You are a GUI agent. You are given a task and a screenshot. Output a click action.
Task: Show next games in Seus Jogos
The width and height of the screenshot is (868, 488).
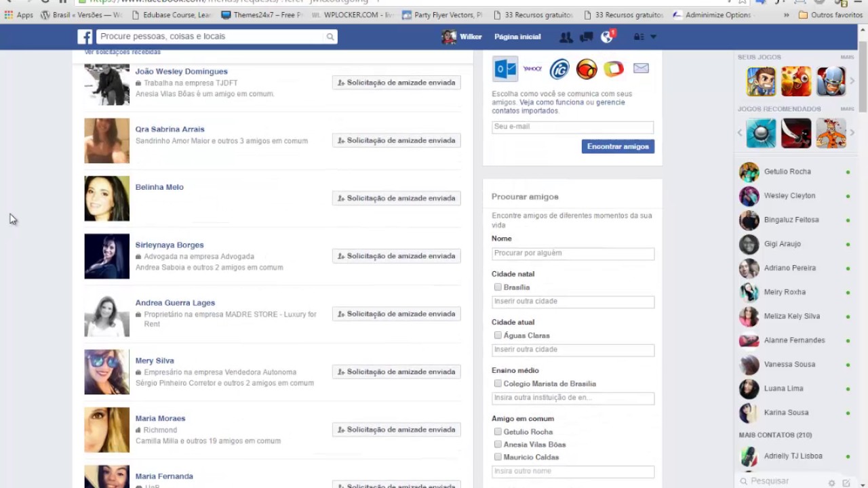852,81
